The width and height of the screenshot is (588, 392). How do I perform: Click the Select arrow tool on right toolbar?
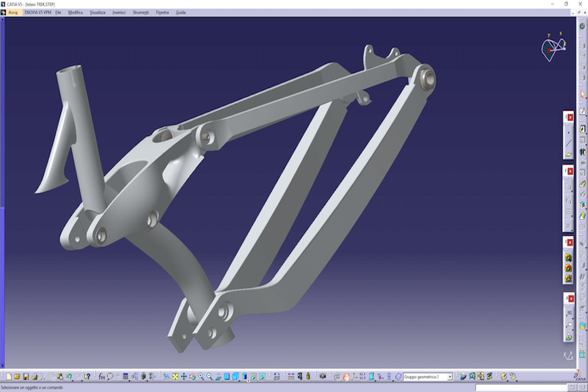[582, 94]
